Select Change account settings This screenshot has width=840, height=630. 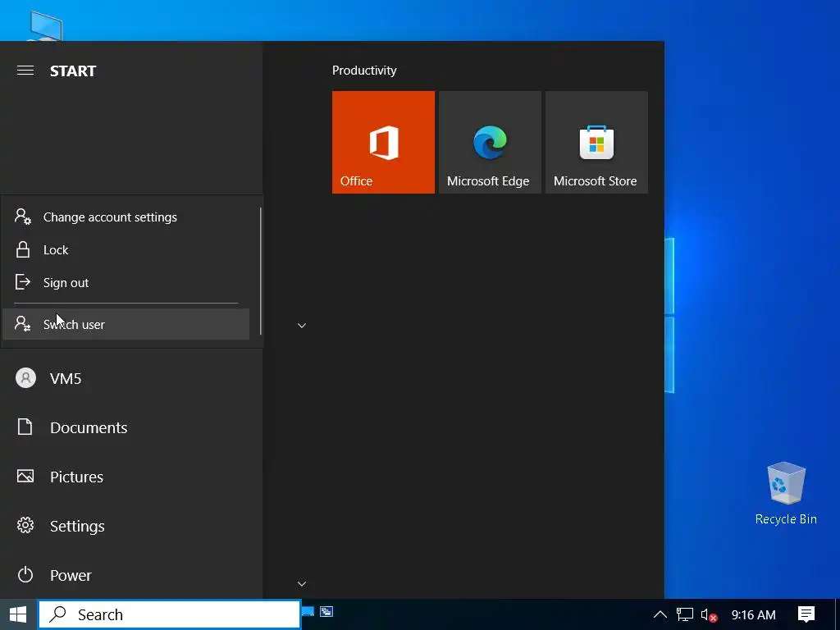(126, 217)
